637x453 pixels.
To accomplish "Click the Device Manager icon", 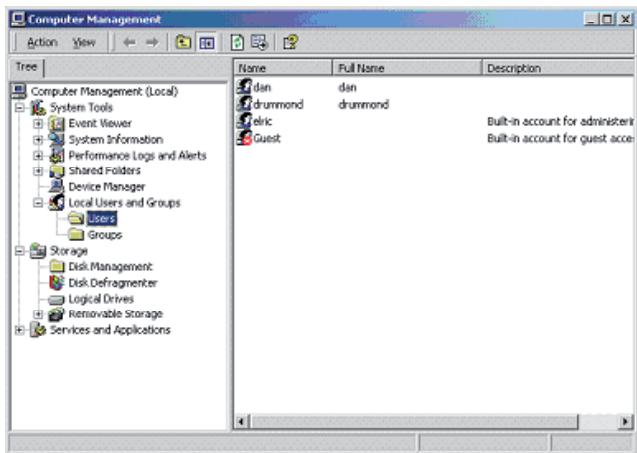I will [56, 186].
